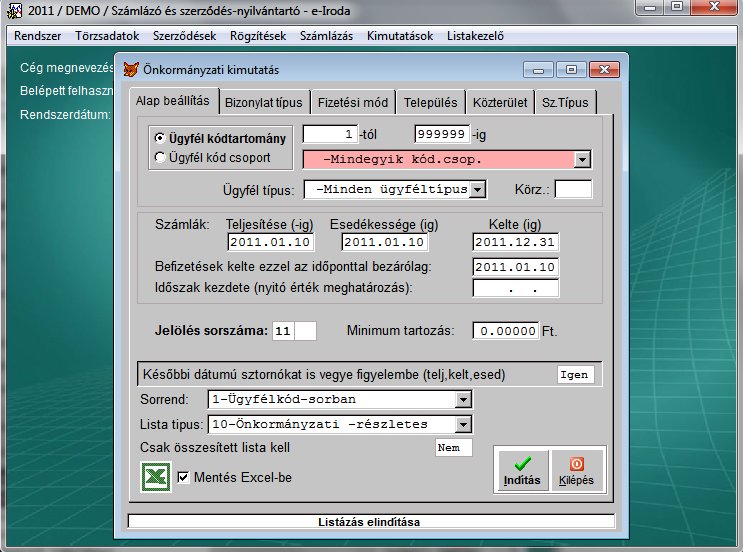Select Ügyfél kódtartomány radio button
This screenshot has height=552, width=743.
pos(160,138)
